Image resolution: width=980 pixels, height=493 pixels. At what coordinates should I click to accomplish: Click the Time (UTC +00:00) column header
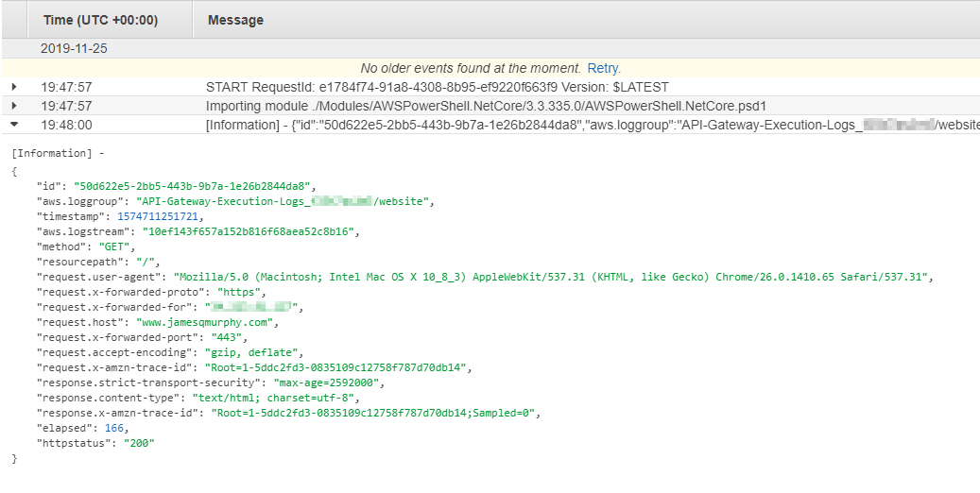click(100, 20)
